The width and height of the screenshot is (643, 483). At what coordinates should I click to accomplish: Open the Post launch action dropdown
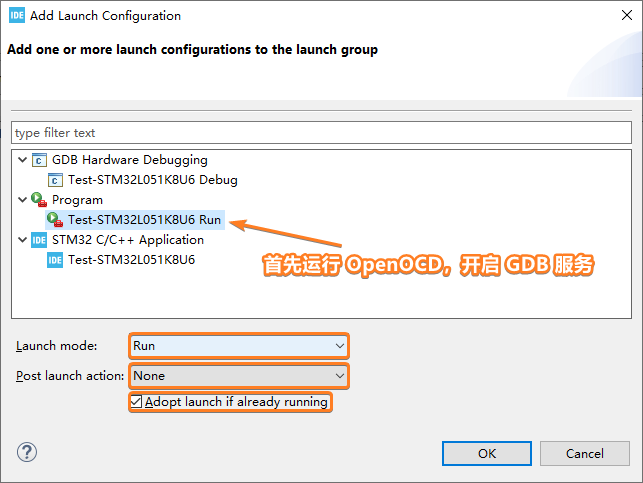click(x=239, y=376)
